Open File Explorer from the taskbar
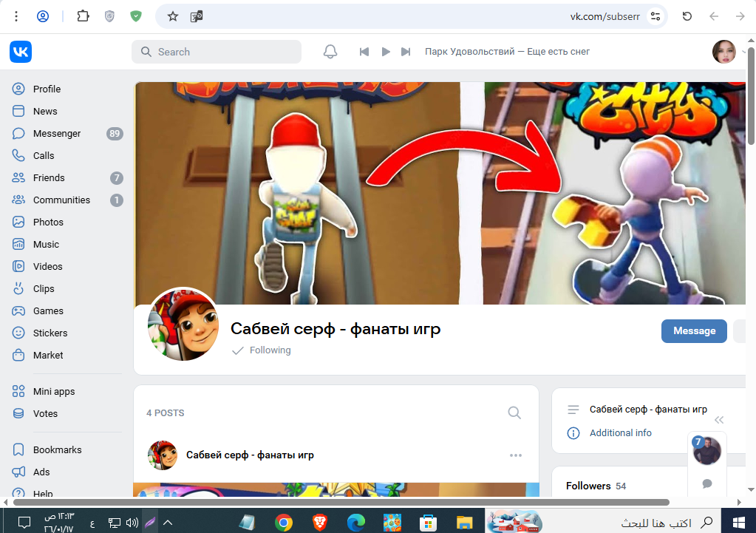Image resolution: width=756 pixels, height=533 pixels. [464, 523]
